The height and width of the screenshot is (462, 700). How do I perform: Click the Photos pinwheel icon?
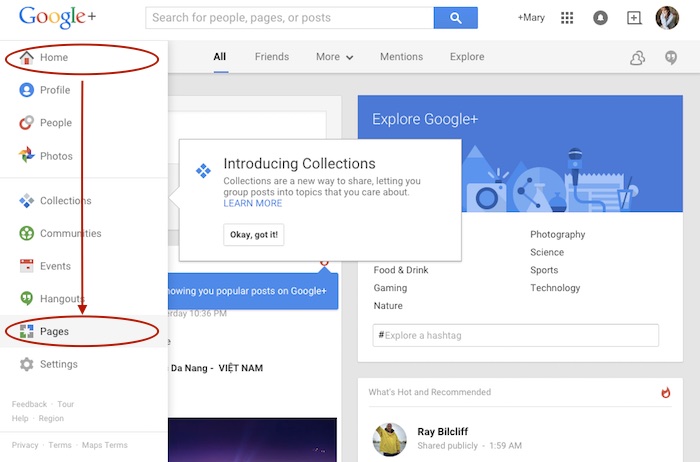click(x=26, y=155)
